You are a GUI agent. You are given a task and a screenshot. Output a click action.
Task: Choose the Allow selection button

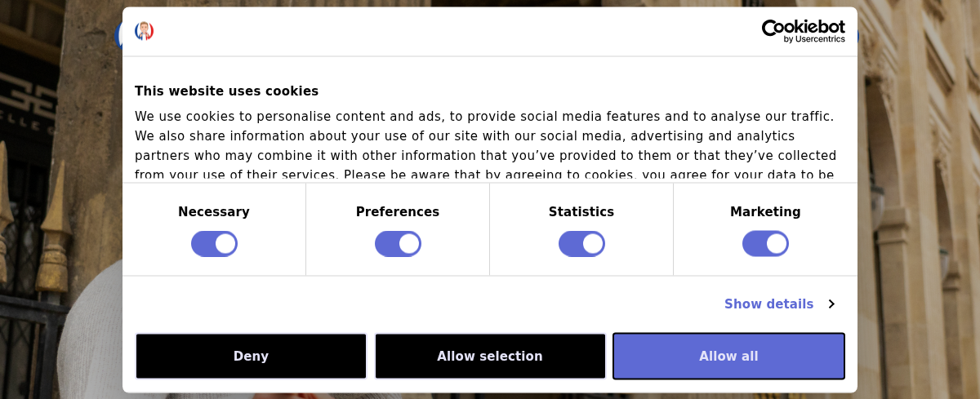(490, 356)
